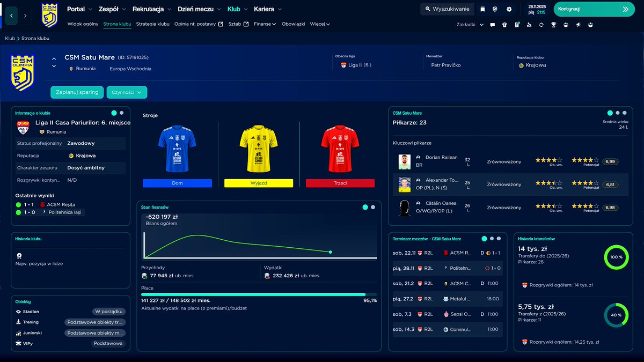Open the Czynności dropdown button
Screen dimensions: 644x362
click(127, 92)
